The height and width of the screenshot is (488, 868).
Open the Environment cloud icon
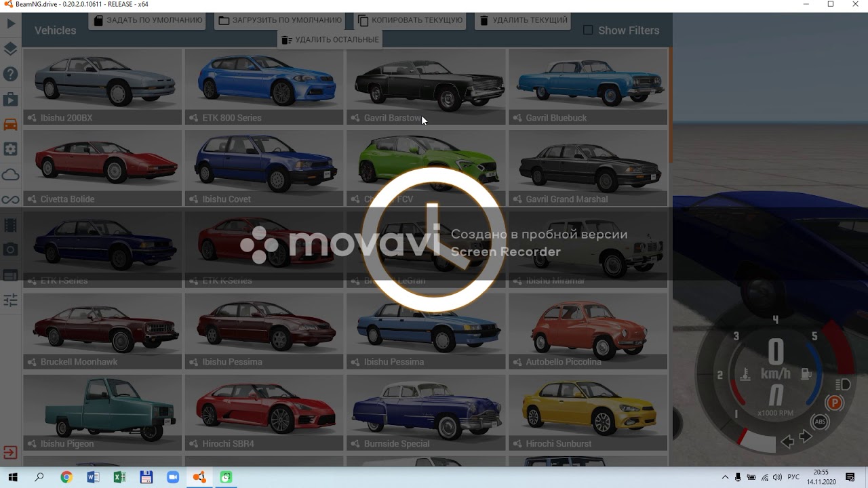click(11, 175)
